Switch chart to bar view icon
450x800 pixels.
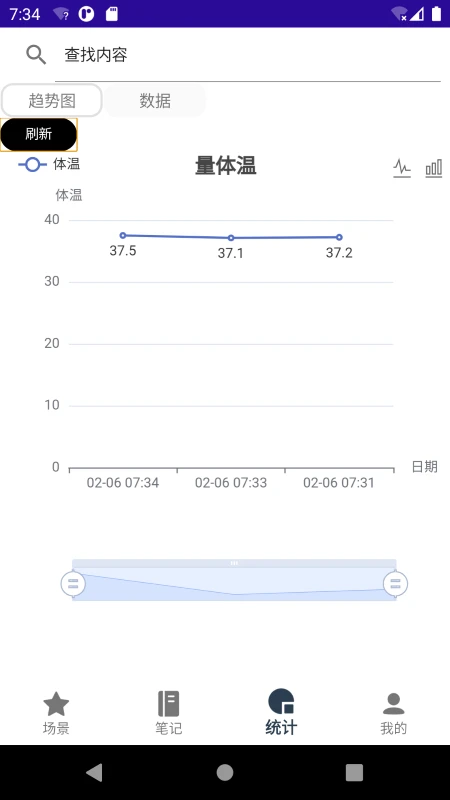pos(434,168)
